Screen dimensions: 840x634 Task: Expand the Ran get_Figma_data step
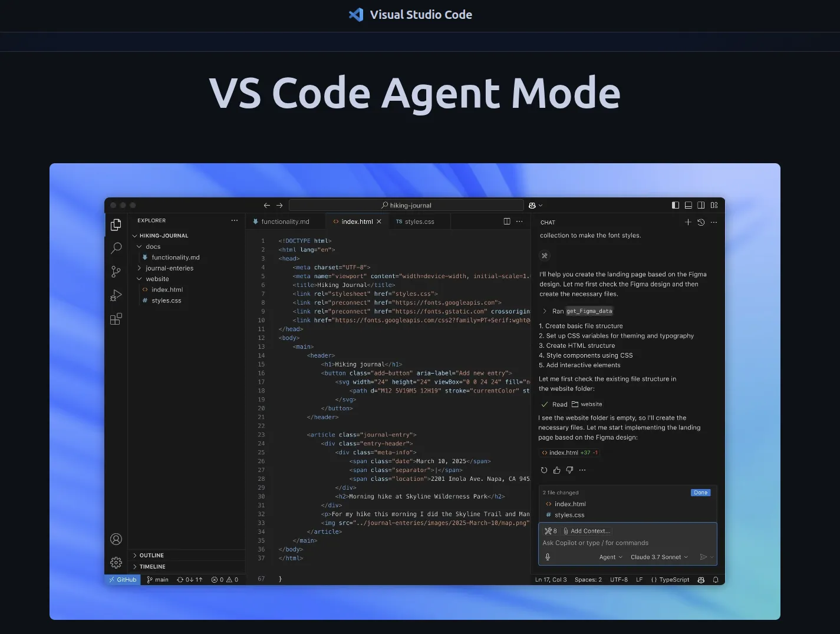click(x=578, y=311)
